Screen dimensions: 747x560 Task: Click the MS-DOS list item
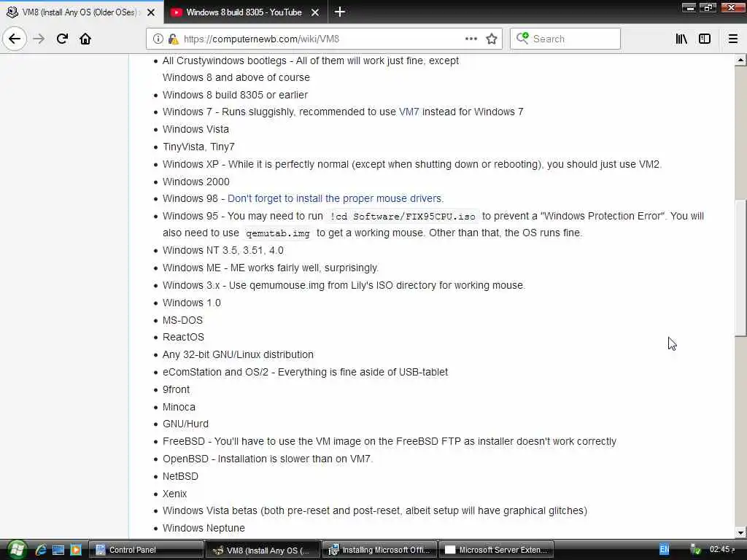(182, 321)
